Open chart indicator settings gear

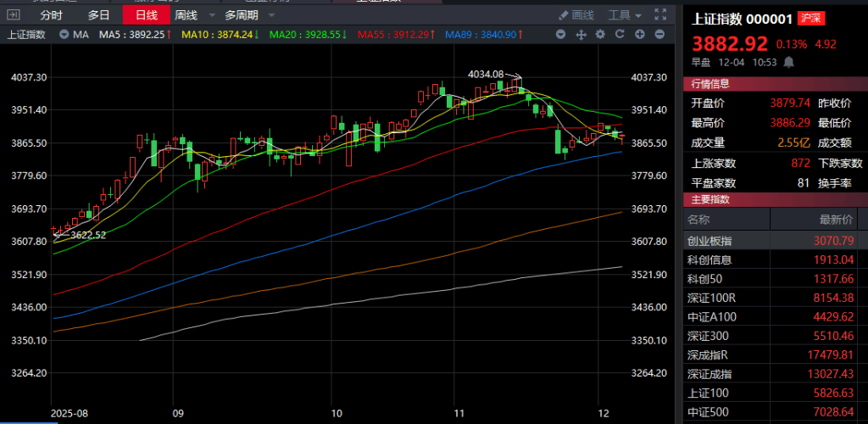(600, 35)
